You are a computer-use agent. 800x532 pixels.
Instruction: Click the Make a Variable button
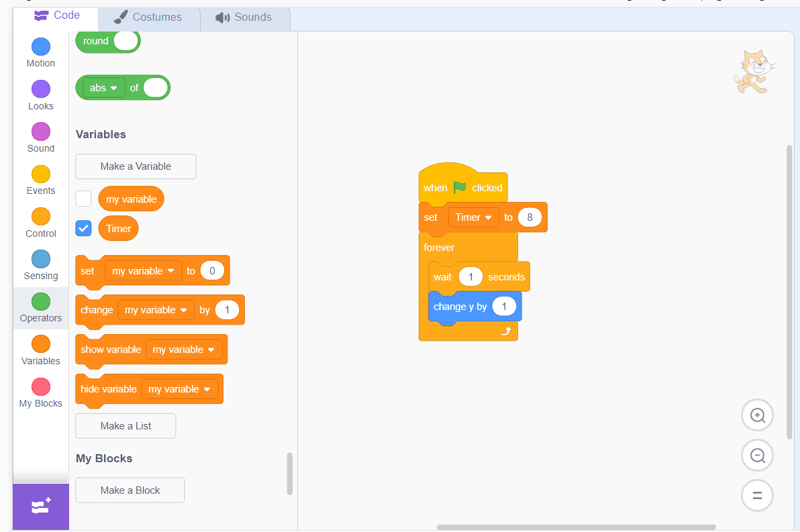pos(135,166)
